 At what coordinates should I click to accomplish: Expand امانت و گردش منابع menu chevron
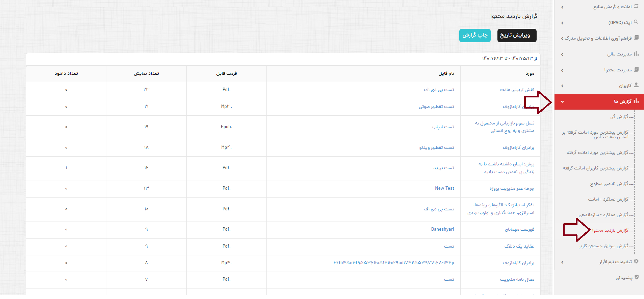(562, 7)
